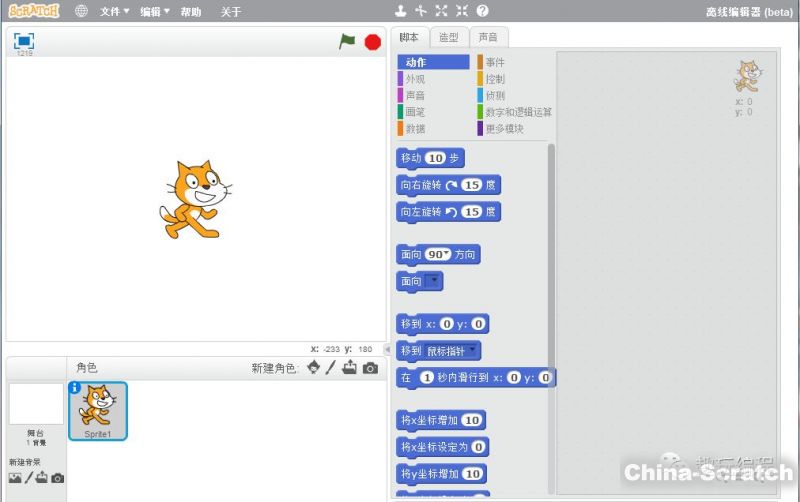
Task: Select the scissors delete tool
Action: (420, 11)
